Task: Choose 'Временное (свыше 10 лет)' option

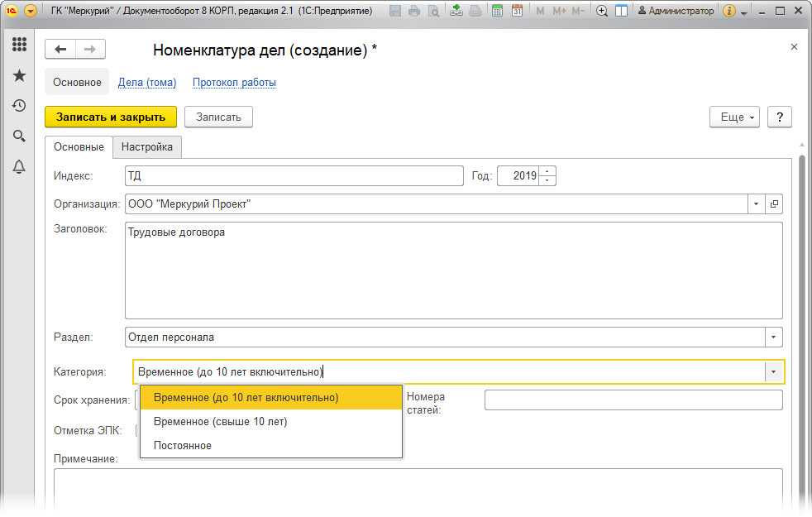Action: pyautogui.click(x=220, y=422)
